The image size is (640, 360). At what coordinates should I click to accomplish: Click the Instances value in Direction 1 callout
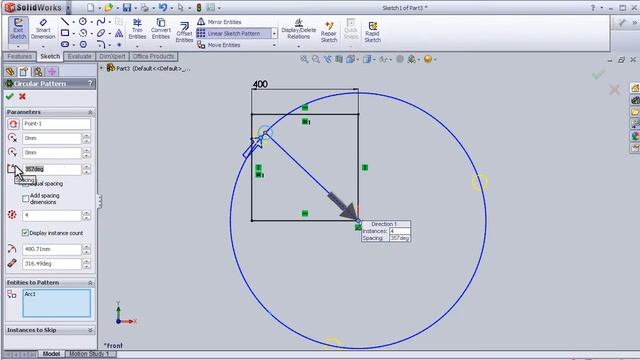coord(400,231)
